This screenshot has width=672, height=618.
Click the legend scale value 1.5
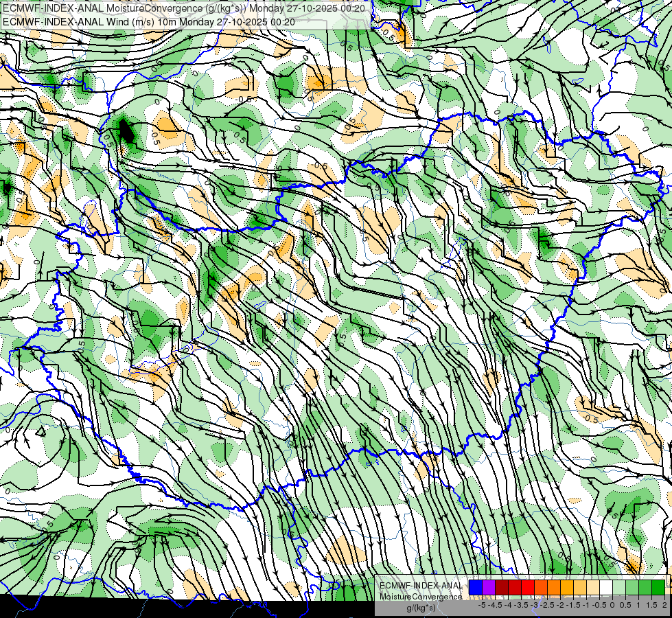coord(652,605)
